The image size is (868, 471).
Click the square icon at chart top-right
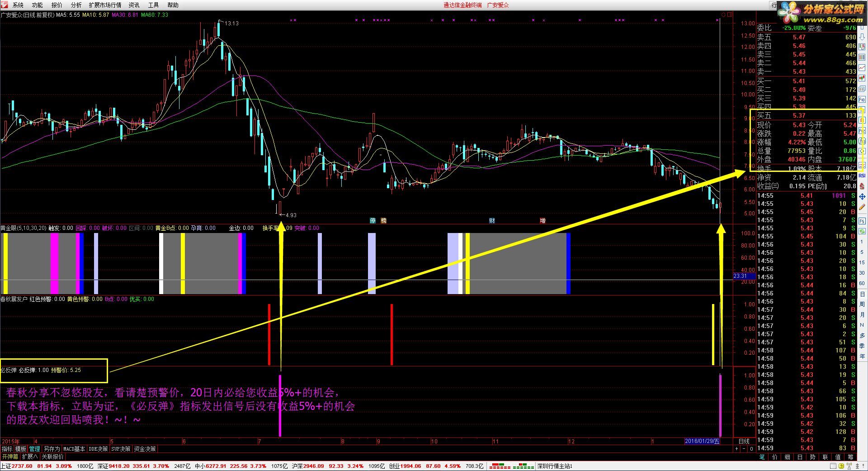(x=730, y=15)
